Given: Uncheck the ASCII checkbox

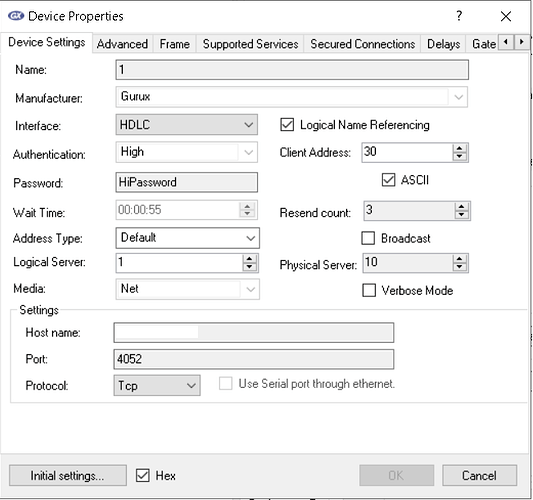Looking at the screenshot, I should click(389, 180).
